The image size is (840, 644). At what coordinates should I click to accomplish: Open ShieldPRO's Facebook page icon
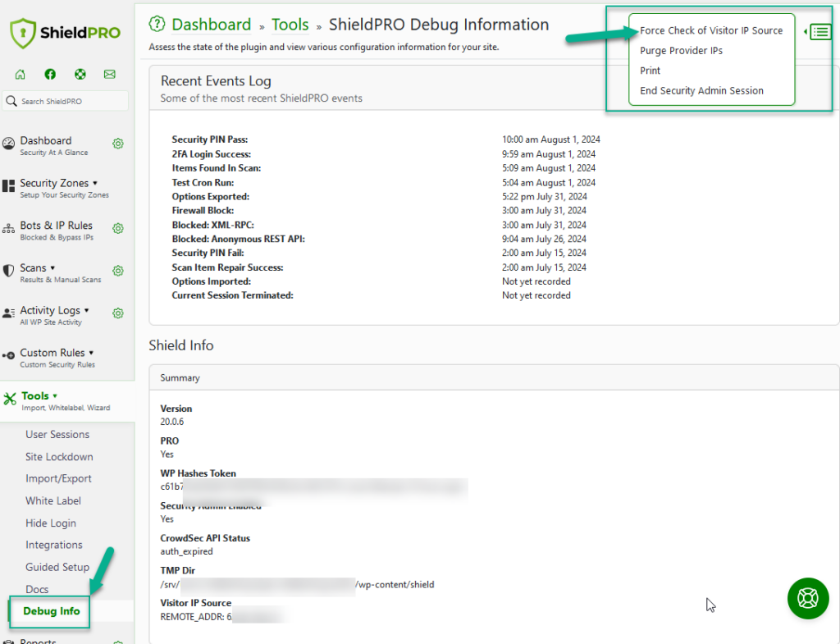[x=49, y=74]
